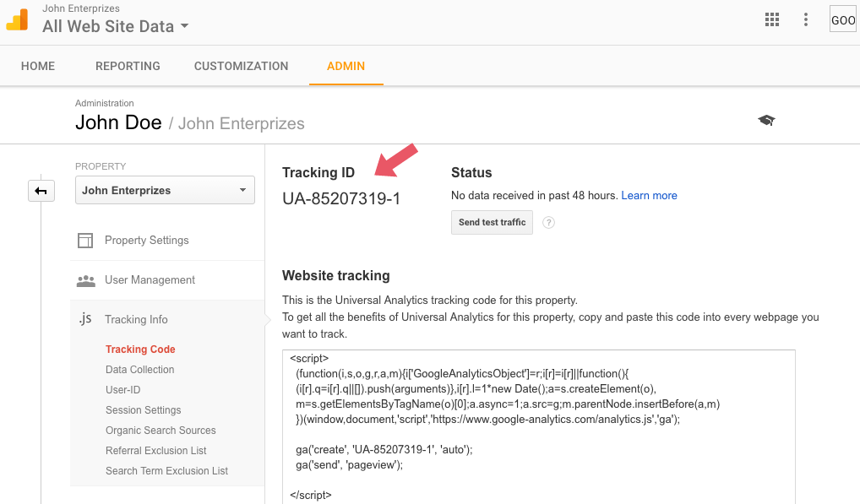The height and width of the screenshot is (504, 860).
Task: Click the 'No data received' status text
Action: [x=534, y=196]
